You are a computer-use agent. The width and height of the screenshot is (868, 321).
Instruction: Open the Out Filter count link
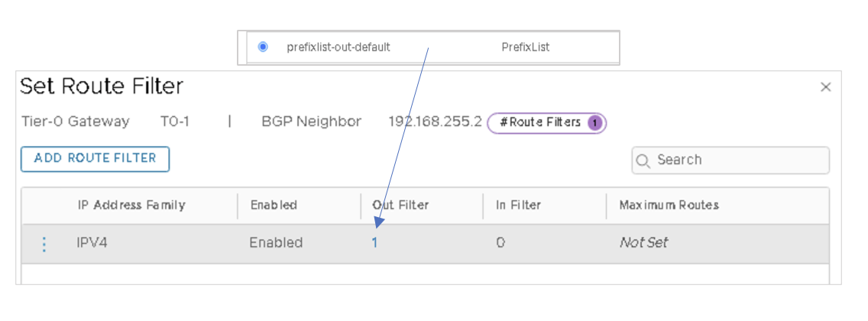[374, 243]
